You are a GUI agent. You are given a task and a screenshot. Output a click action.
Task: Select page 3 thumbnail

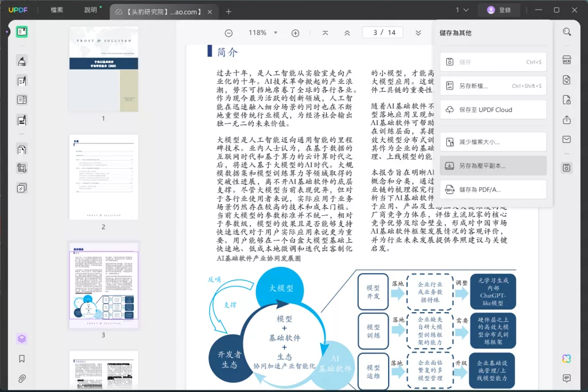[103, 286]
